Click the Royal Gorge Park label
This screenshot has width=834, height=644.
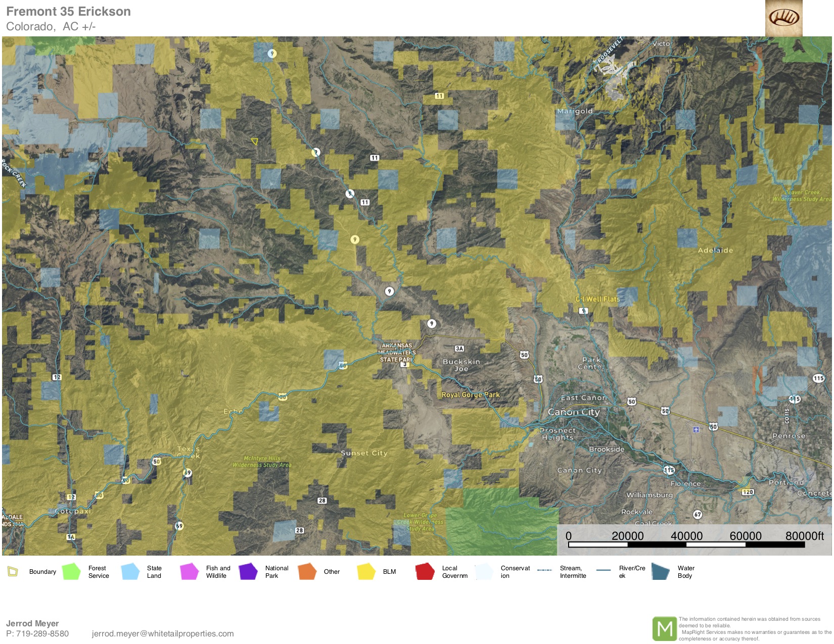[471, 394]
